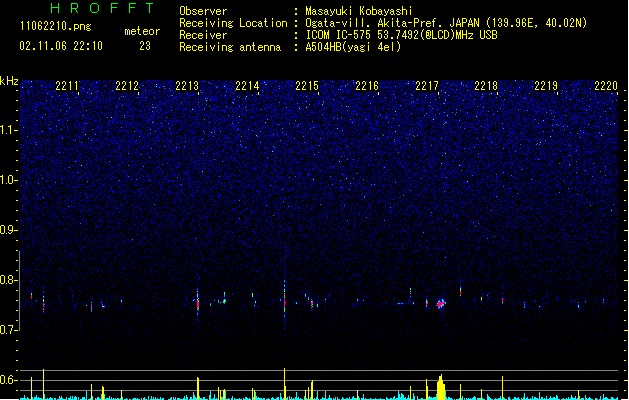Click location text Ogata-vill. Akita-Pref. JAPAN
This screenshot has width=629, height=400.
[392, 23]
